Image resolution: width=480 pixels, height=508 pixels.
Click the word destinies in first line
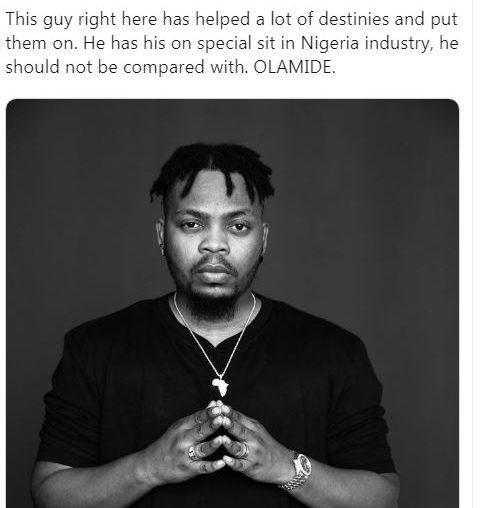click(x=354, y=19)
